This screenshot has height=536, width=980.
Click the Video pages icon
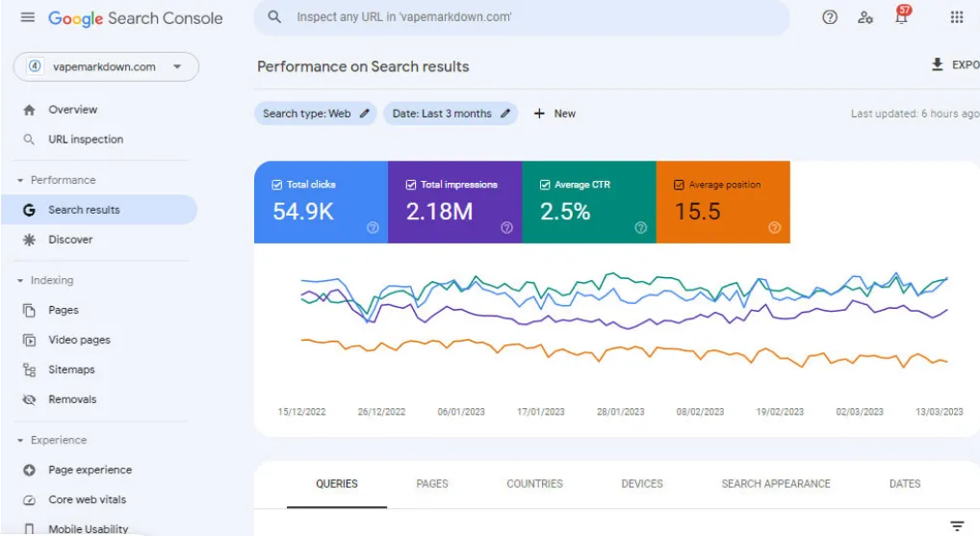pos(29,340)
